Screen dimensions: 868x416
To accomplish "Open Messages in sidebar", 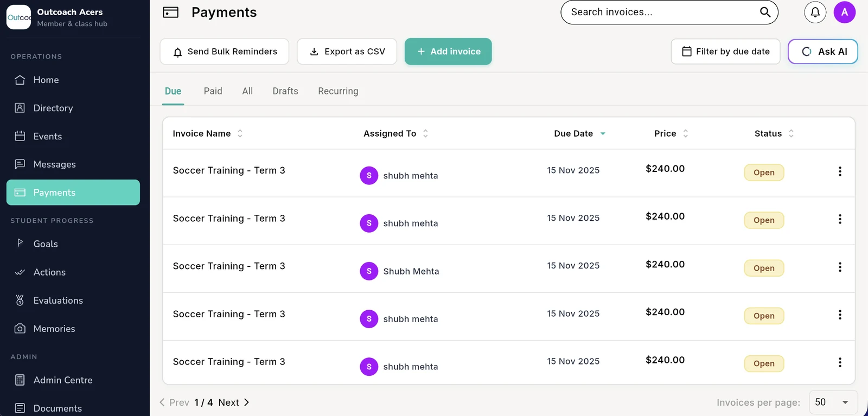I will (x=73, y=164).
